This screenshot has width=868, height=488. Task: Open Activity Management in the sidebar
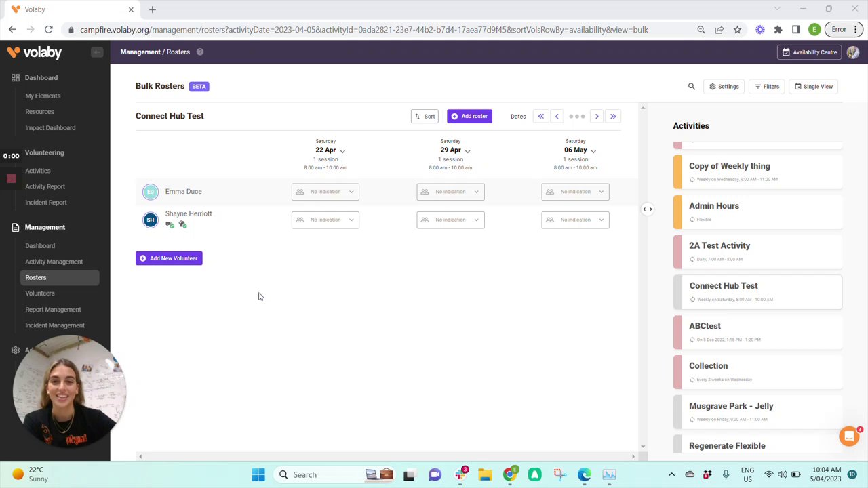(x=54, y=262)
